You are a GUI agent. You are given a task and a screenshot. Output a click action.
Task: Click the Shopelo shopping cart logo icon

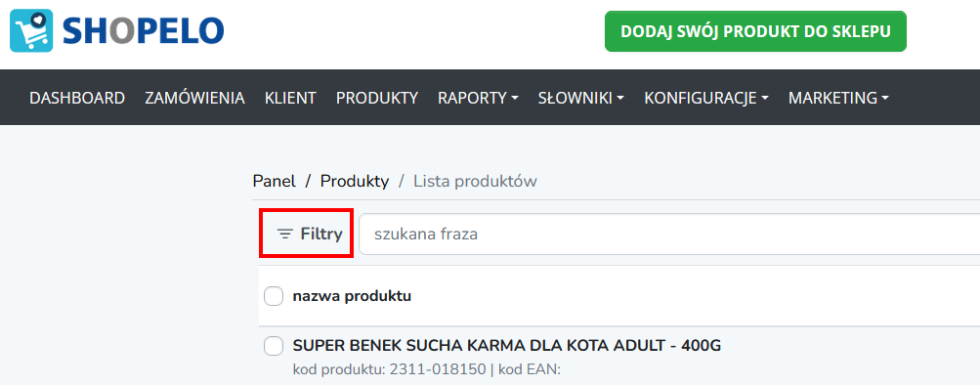(31, 30)
